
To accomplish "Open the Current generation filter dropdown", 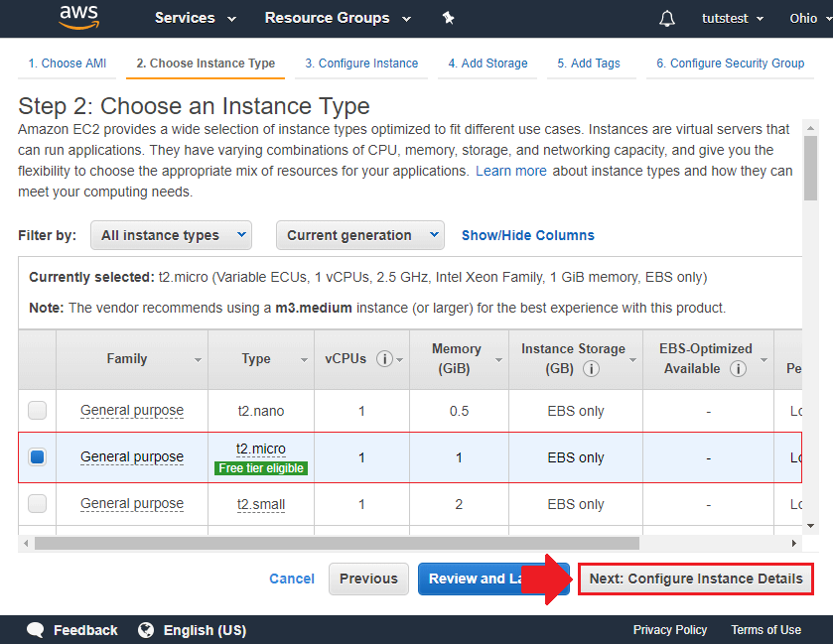I will click(x=360, y=235).
